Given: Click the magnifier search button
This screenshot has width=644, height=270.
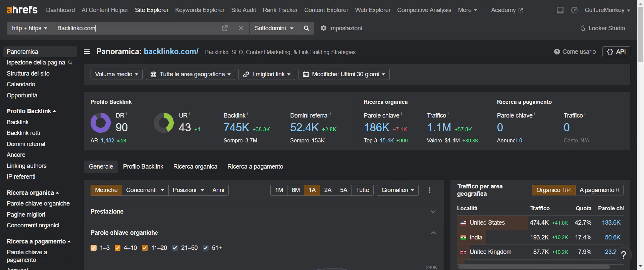Looking at the screenshot, I should (x=306, y=28).
